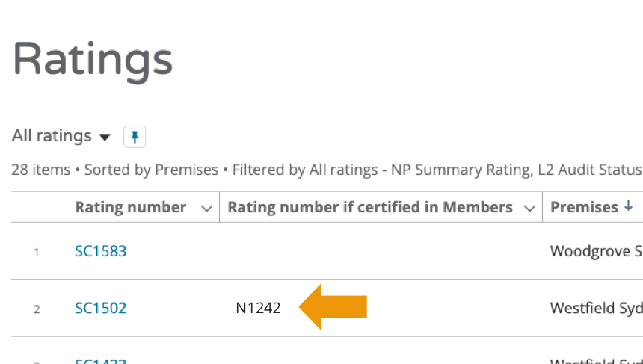Open rating SC1583
643x364 pixels.
pyautogui.click(x=100, y=251)
